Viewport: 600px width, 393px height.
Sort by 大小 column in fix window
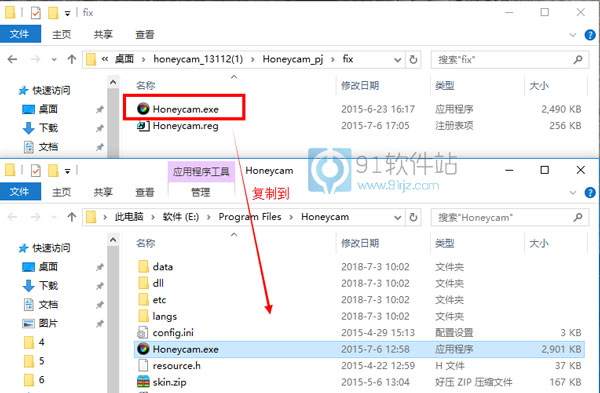[x=539, y=85]
